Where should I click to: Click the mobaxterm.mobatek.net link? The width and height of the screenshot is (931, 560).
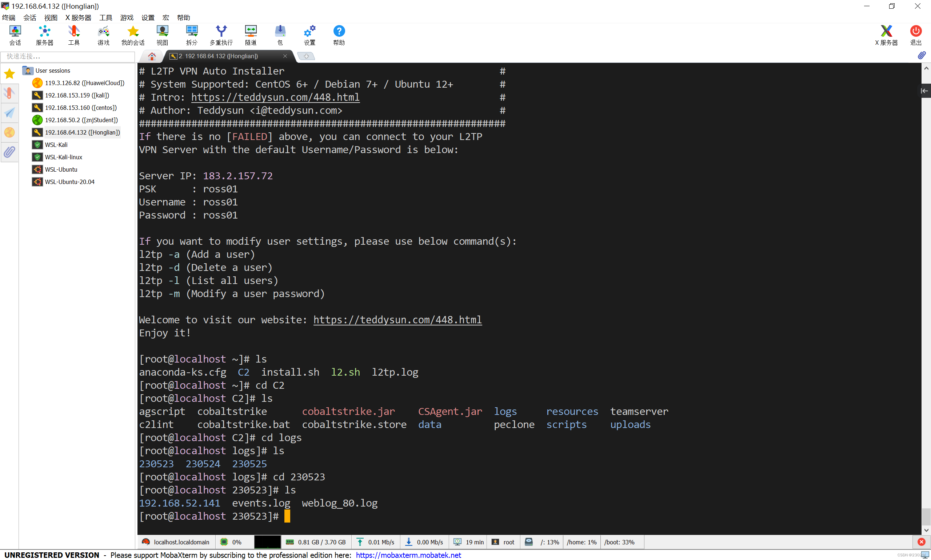click(x=408, y=555)
